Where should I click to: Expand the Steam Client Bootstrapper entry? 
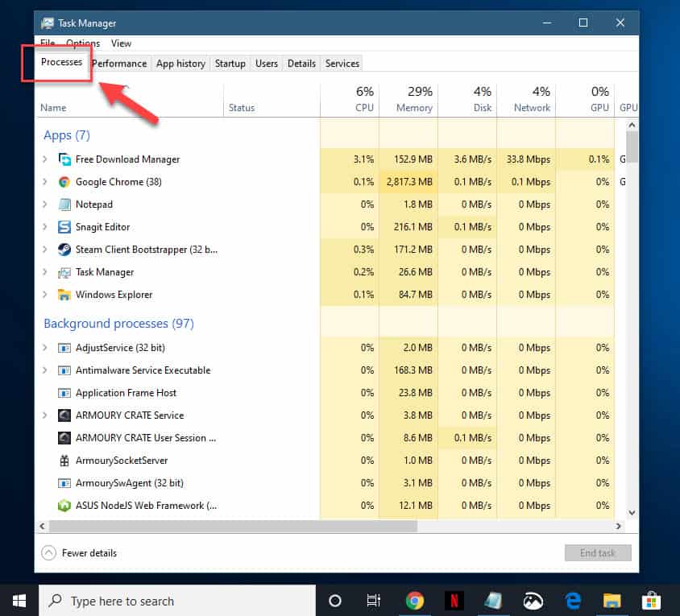(44, 250)
